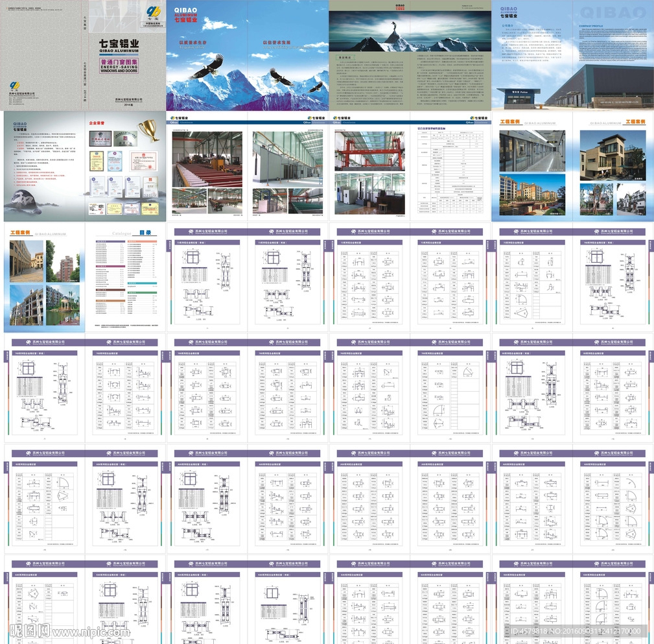Click the '企业荣誉' heading
654x644 pixels.
[x=97, y=123]
